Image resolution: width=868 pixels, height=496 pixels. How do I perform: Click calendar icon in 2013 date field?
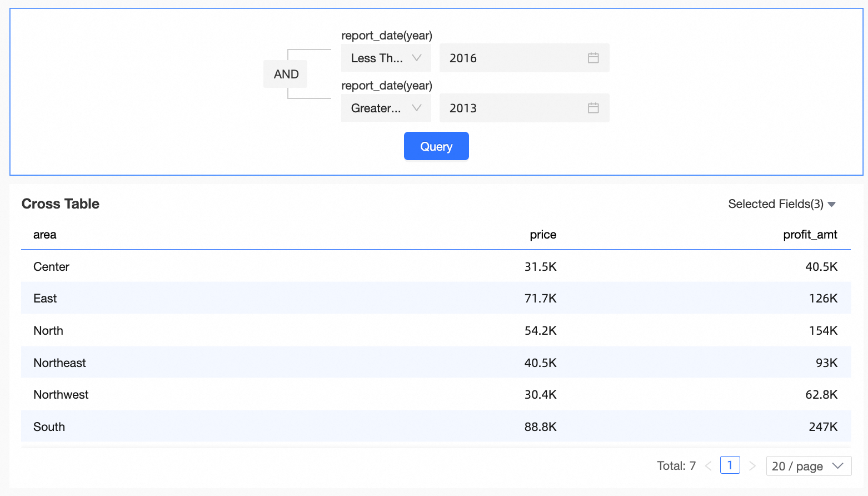(x=593, y=108)
